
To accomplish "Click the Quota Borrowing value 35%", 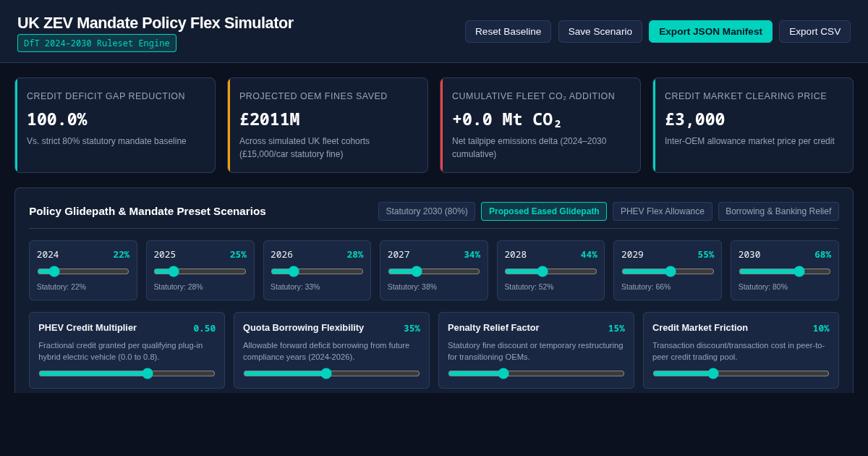I will [412, 329].
